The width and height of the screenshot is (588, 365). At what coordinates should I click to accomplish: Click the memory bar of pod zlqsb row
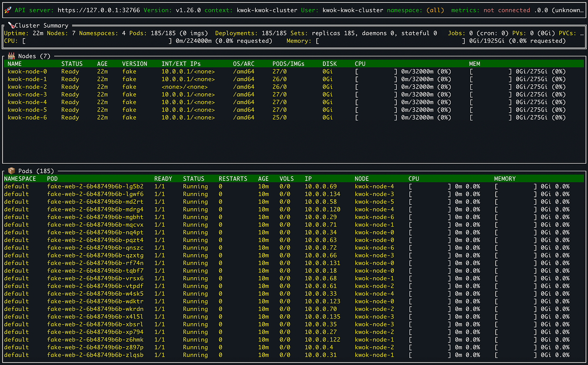(x=516, y=355)
